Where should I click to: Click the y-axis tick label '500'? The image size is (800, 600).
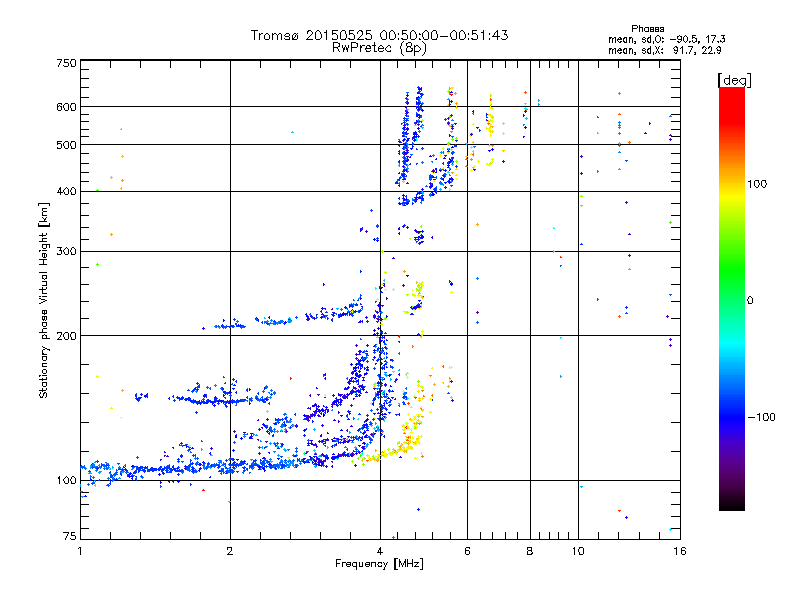66,145
